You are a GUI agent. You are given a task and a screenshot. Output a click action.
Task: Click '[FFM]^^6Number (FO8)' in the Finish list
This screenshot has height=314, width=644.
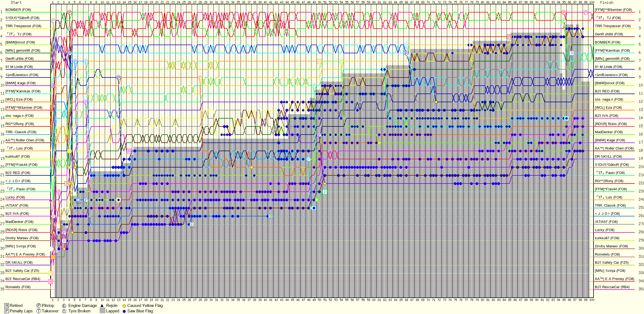(613, 10)
